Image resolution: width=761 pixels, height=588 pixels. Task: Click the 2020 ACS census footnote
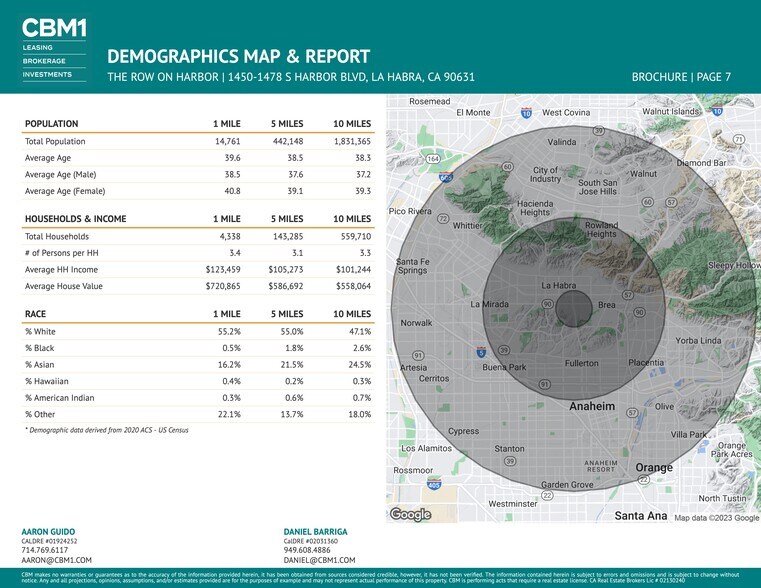[106, 430]
